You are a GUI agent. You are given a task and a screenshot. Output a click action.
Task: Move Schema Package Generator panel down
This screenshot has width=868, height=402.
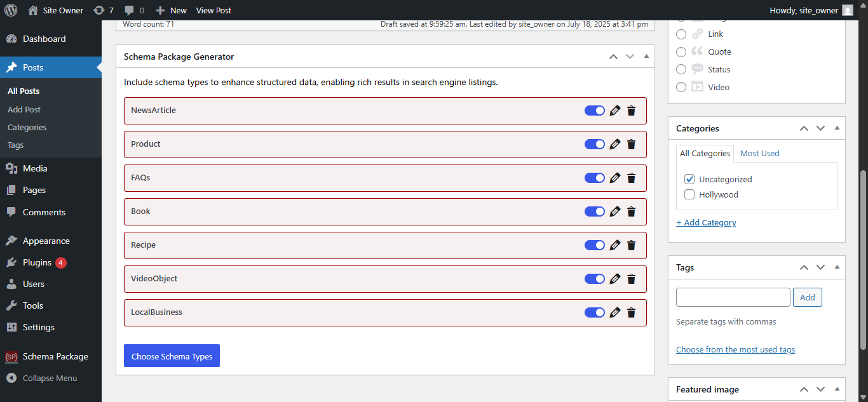[630, 57]
